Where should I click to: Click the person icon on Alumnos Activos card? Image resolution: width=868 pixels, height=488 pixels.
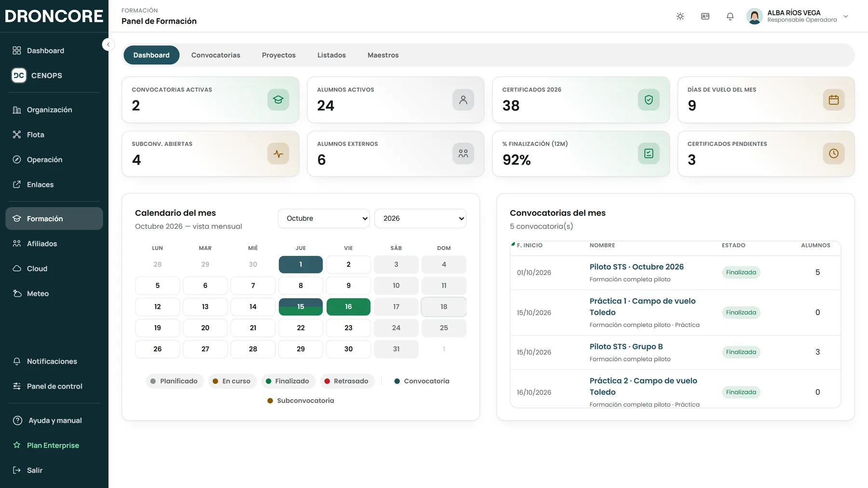[463, 100]
